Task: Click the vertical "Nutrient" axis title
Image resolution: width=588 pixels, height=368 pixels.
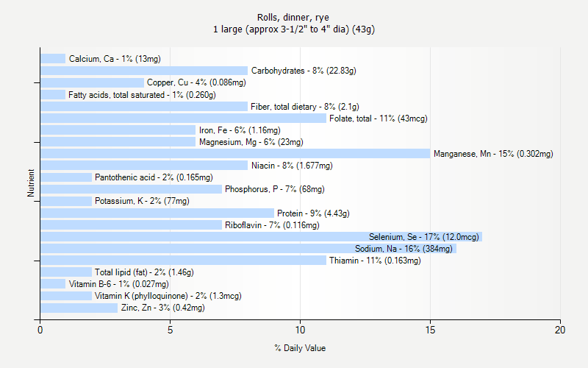Action: pos(30,183)
